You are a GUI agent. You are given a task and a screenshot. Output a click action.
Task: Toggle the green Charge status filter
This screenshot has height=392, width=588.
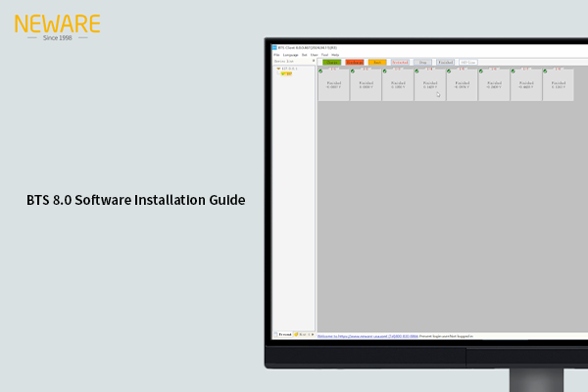331,62
